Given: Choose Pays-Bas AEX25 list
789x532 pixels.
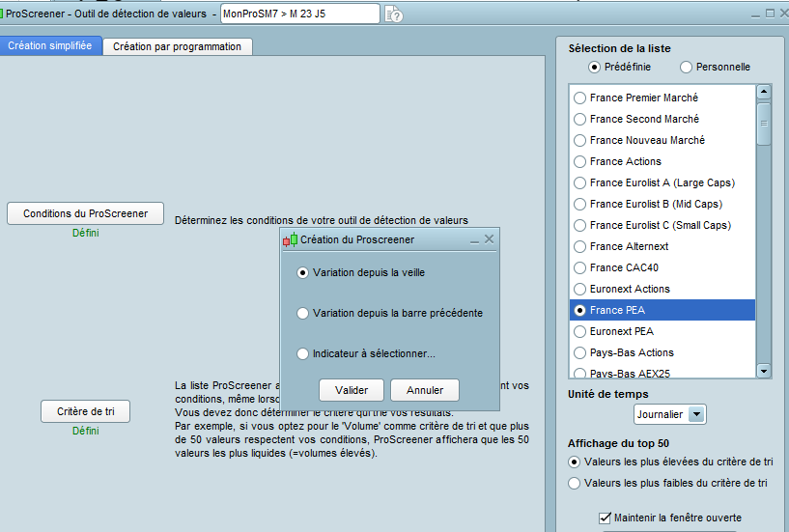Looking at the screenshot, I should 662,373.
